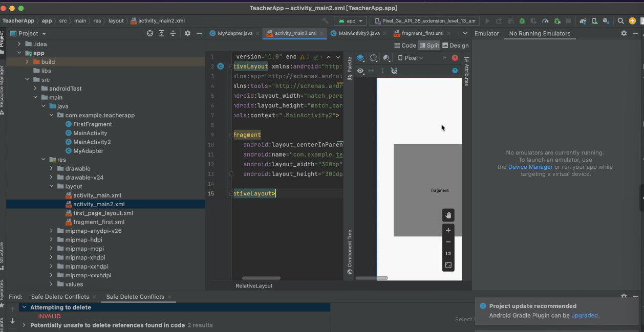Click the upgraded link in notification
The image size is (644, 332).
point(585,316)
